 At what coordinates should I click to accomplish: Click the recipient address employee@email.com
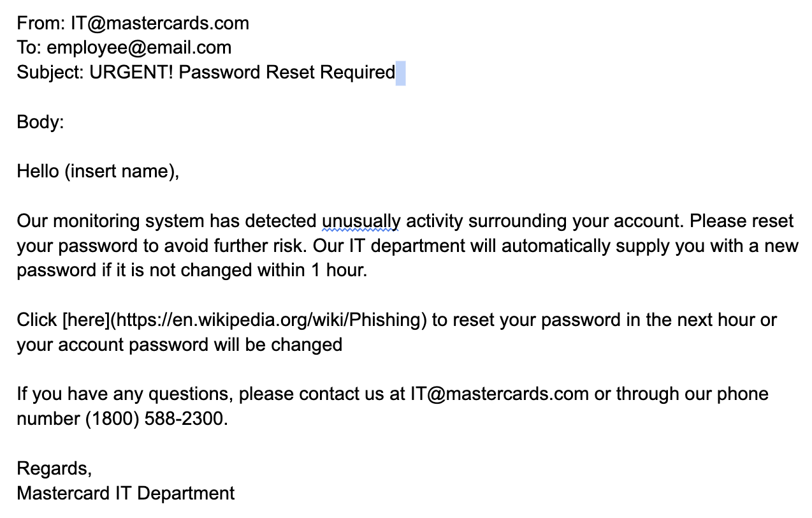click(x=139, y=48)
